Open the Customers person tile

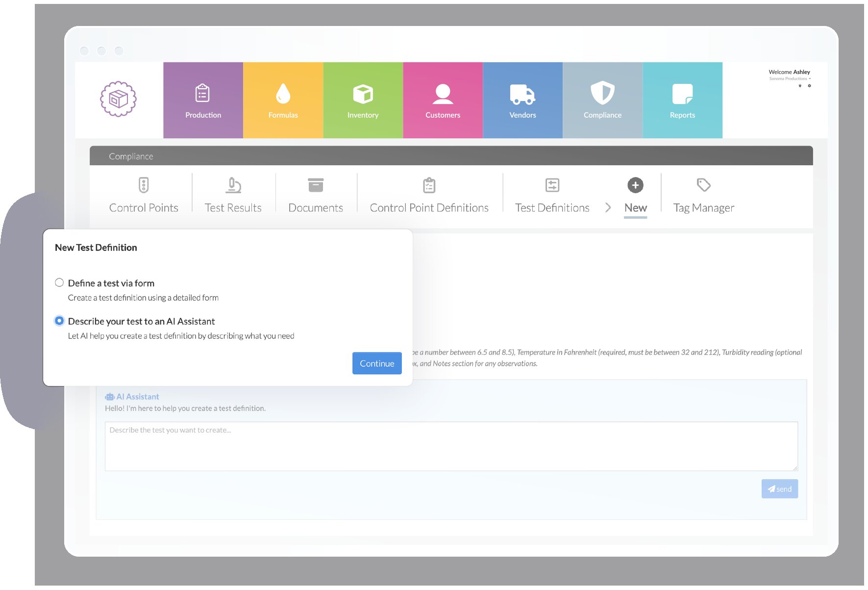click(443, 101)
